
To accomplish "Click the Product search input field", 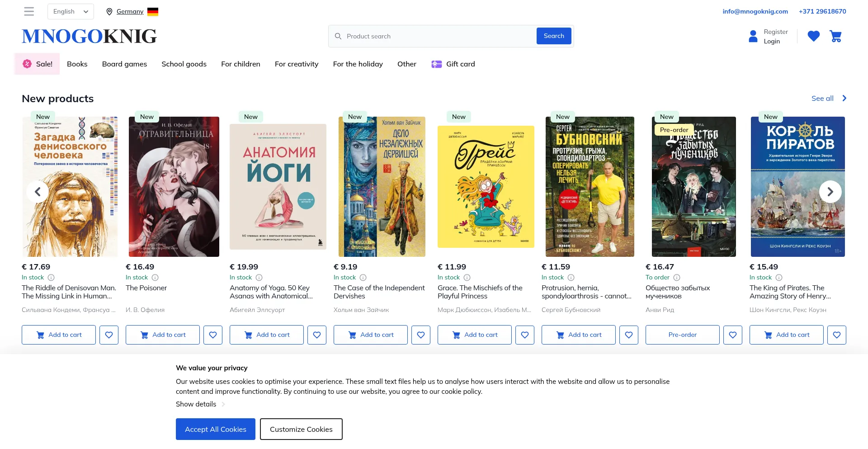I will [434, 36].
